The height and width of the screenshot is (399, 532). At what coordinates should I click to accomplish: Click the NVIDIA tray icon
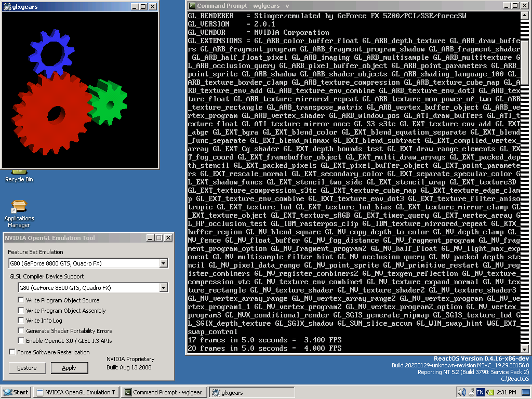pos(489,392)
